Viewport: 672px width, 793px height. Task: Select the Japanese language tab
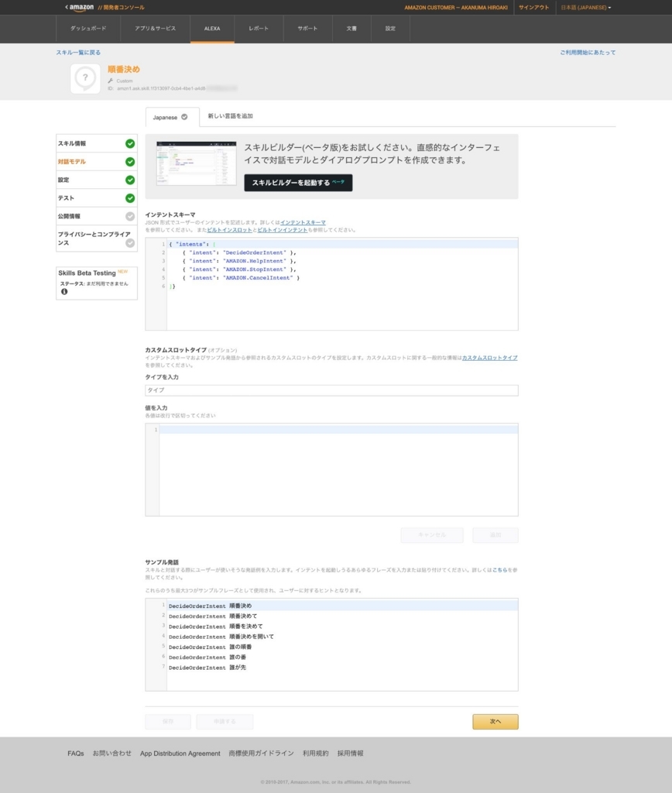(172, 117)
